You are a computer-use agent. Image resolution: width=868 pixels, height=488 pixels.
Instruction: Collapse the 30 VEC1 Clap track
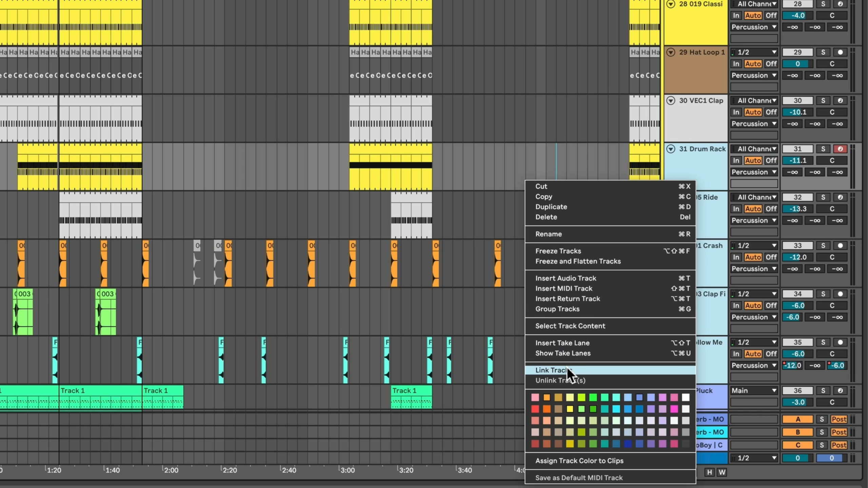pos(670,101)
